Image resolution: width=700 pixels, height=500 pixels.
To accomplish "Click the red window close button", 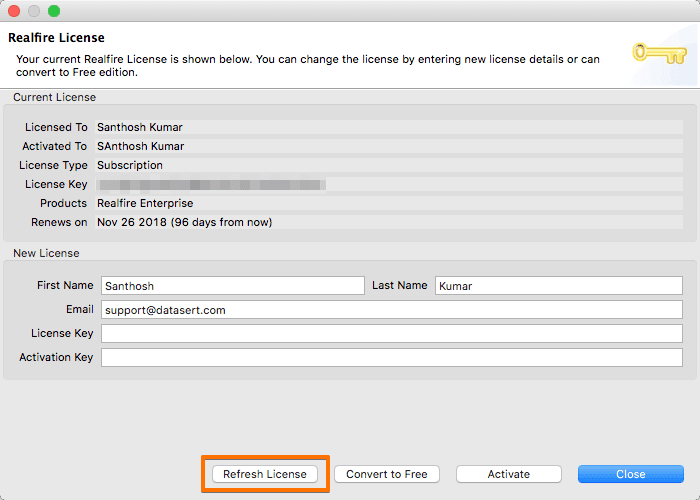I will click(14, 11).
